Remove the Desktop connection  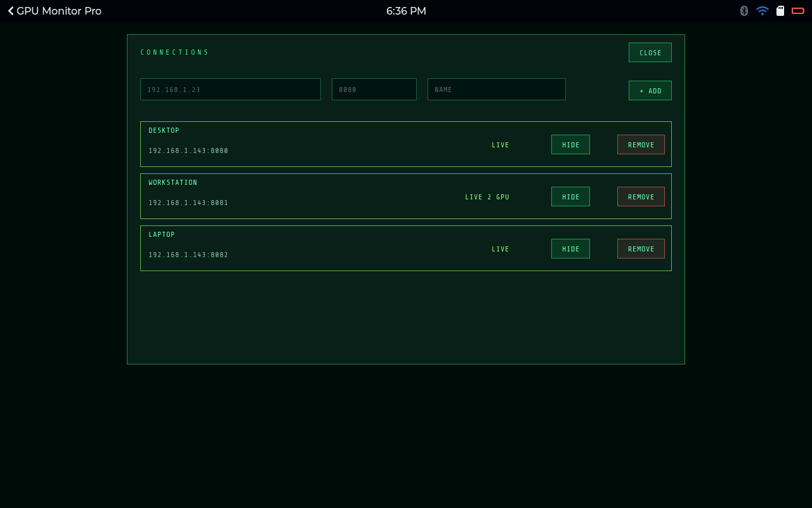click(x=641, y=145)
